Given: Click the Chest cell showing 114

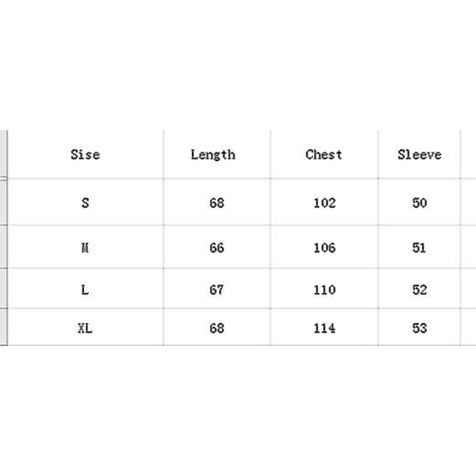Looking at the screenshot, I should 324,328.
